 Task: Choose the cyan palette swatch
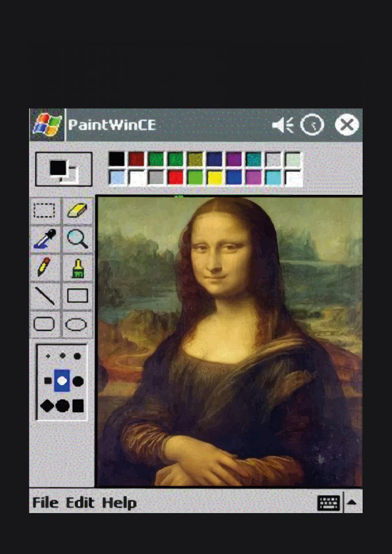pyautogui.click(x=273, y=178)
